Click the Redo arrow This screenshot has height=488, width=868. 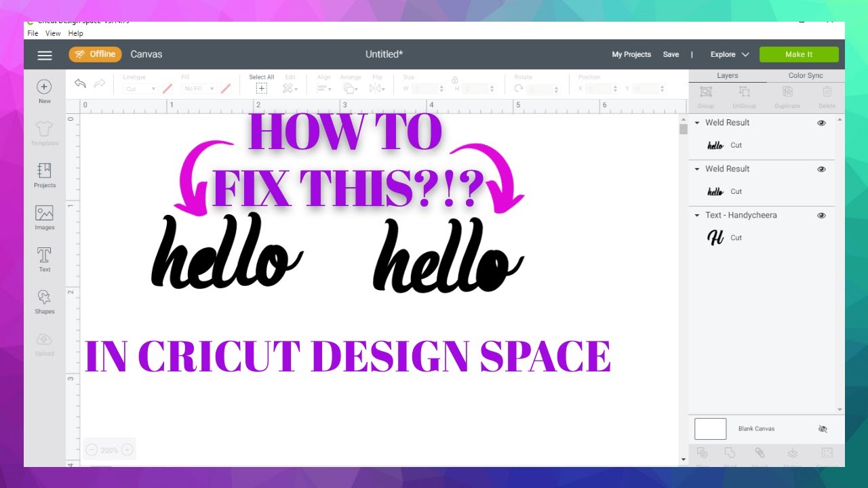[x=100, y=83]
